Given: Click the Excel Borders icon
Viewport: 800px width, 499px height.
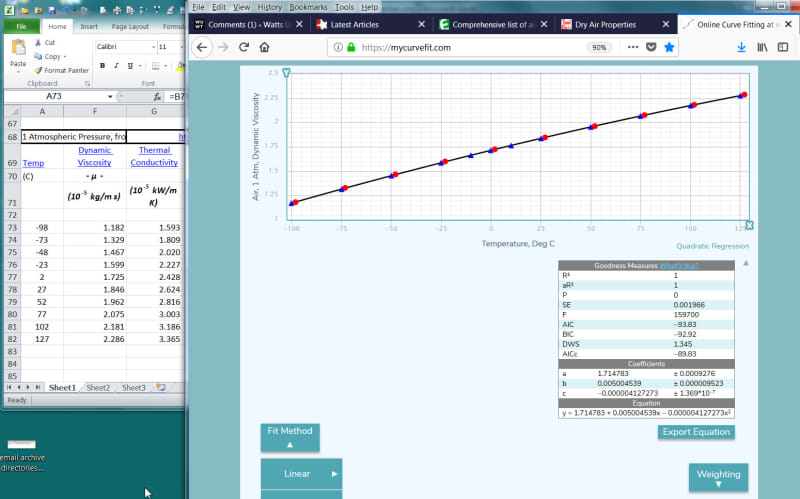Looking at the screenshot, I should (x=156, y=66).
